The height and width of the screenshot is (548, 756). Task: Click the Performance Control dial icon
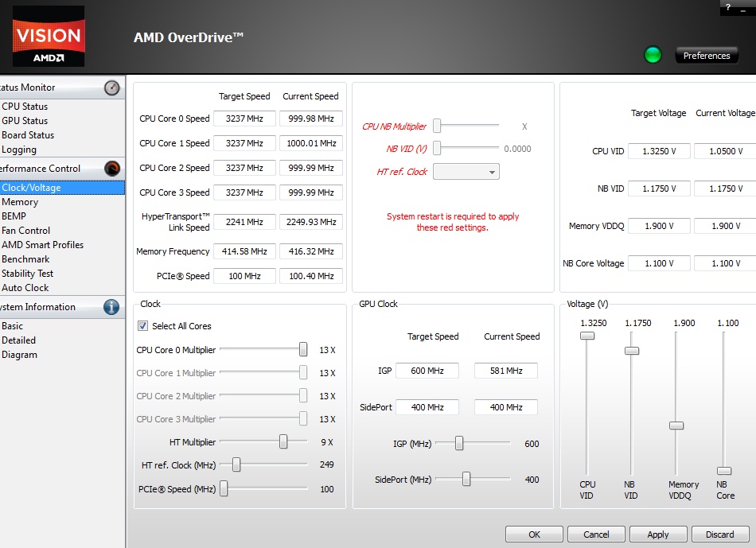point(112,168)
